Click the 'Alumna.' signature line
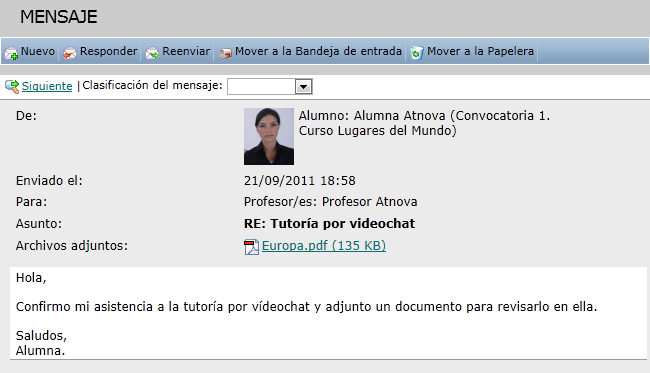 (40, 351)
